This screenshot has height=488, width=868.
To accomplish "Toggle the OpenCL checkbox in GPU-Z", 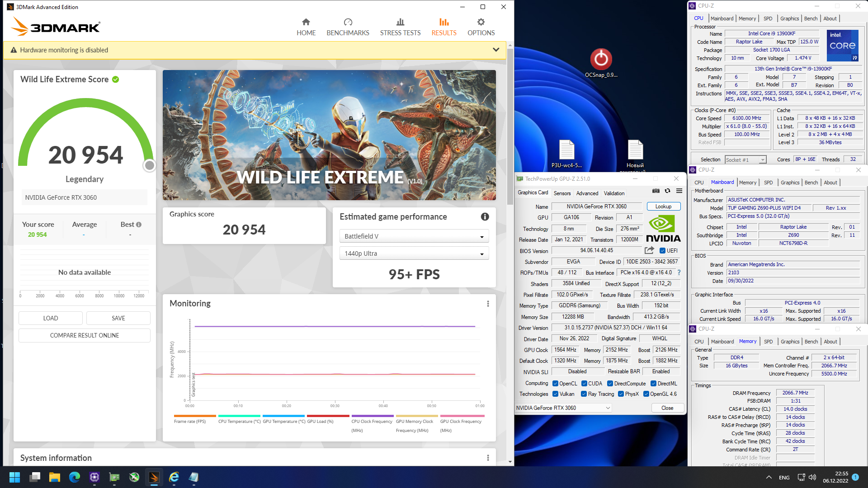I will [x=555, y=384].
